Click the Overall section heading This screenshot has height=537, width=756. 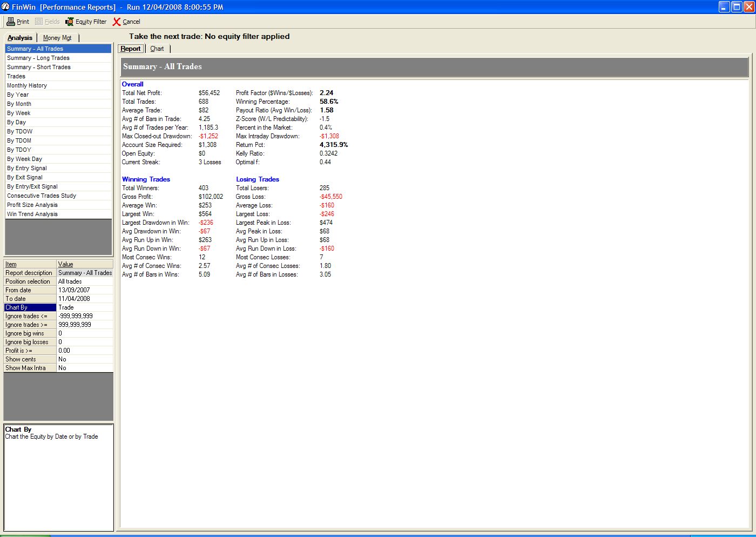click(x=132, y=84)
